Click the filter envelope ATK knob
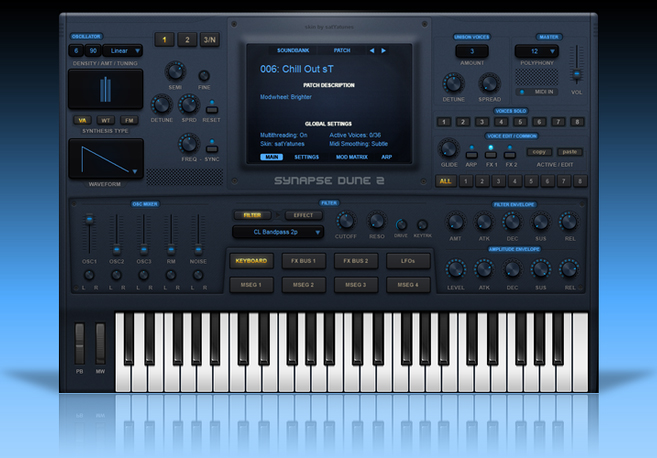Viewport: 657px width, 458px height. pyautogui.click(x=484, y=222)
